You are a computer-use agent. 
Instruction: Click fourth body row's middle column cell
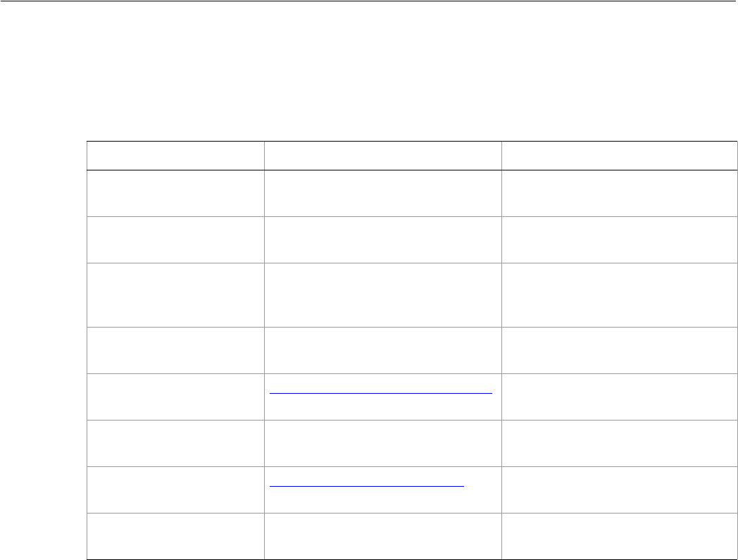(x=382, y=350)
